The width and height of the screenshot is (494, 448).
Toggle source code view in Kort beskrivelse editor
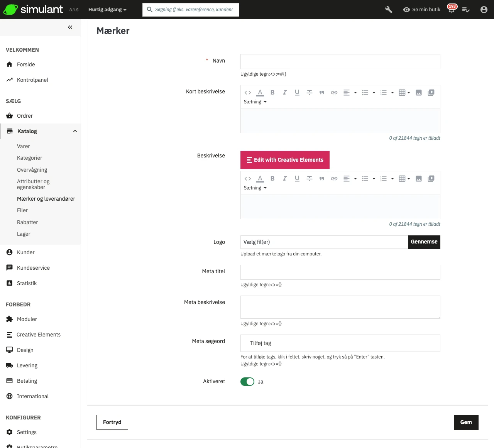click(x=248, y=93)
